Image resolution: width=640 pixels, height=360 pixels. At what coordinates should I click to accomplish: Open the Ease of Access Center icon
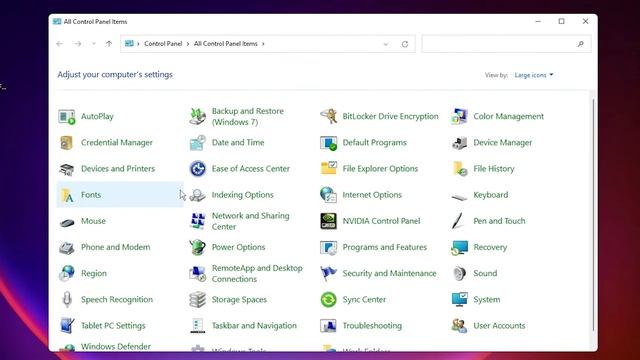tap(198, 169)
